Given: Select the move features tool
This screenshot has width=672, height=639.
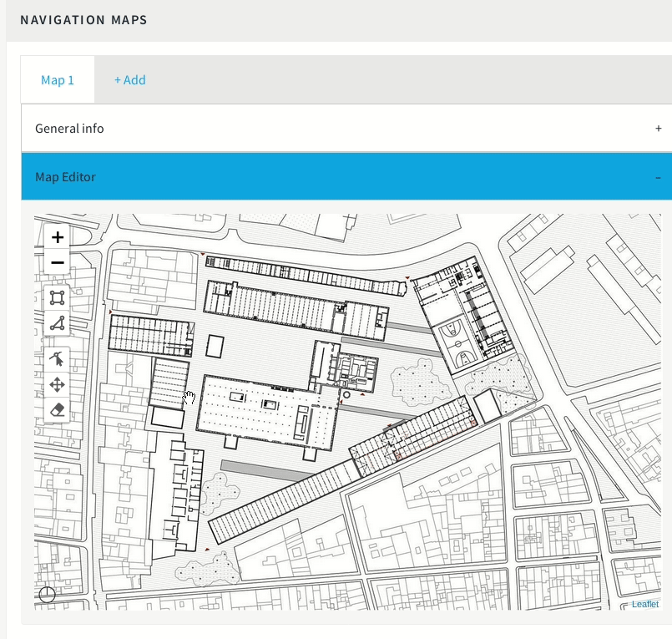Looking at the screenshot, I should (57, 383).
